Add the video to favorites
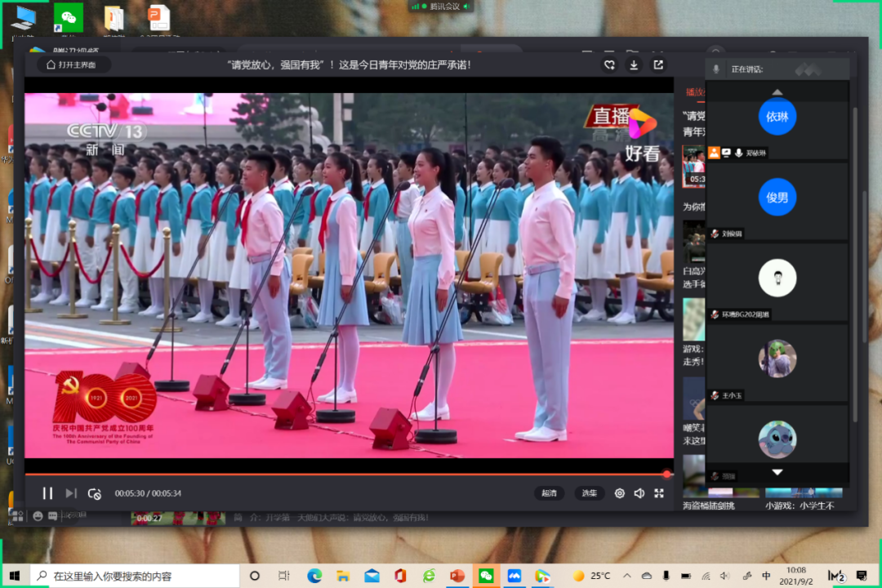The width and height of the screenshot is (882, 588). coord(609,65)
